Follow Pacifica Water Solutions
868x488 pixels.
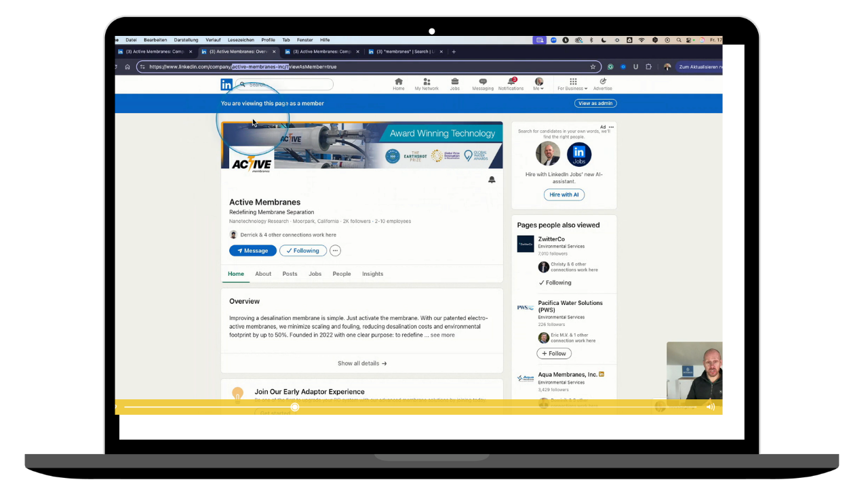point(554,353)
